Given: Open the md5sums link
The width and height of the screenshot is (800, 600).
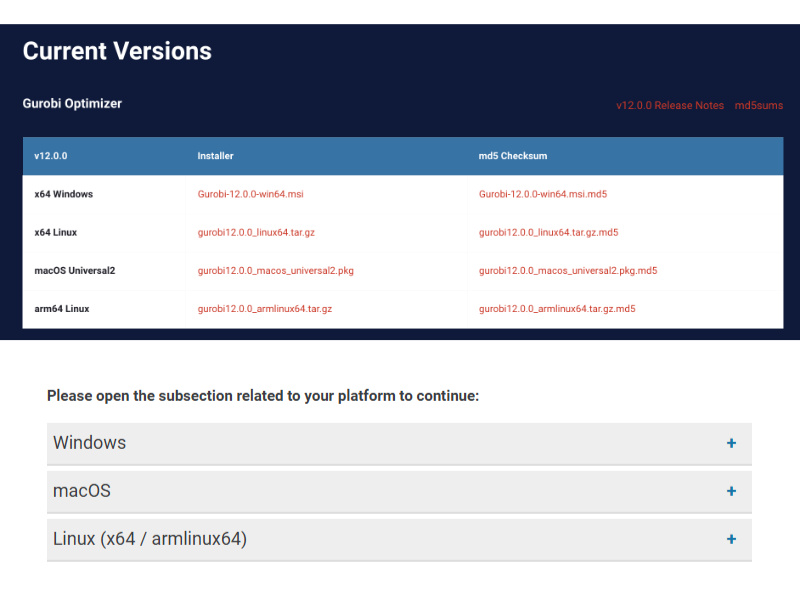Looking at the screenshot, I should (759, 105).
